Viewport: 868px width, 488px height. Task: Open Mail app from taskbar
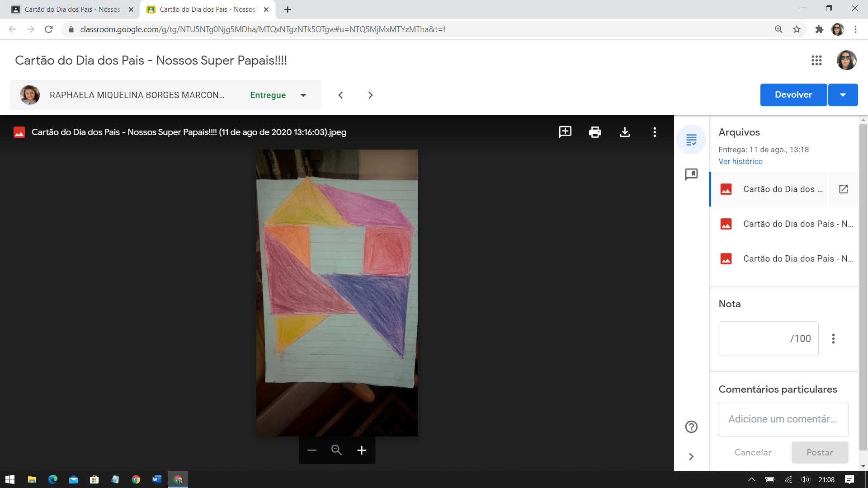(x=73, y=479)
